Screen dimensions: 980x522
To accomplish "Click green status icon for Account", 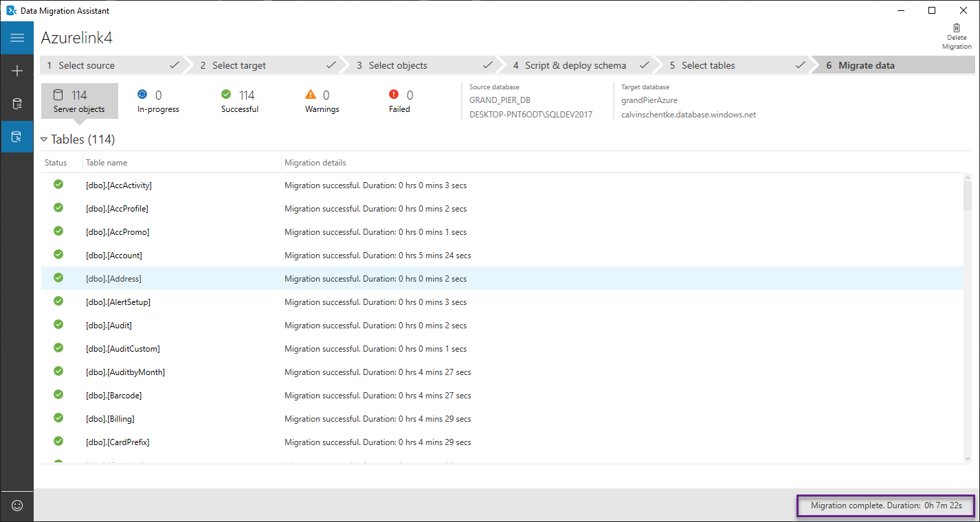I will 58,254.
